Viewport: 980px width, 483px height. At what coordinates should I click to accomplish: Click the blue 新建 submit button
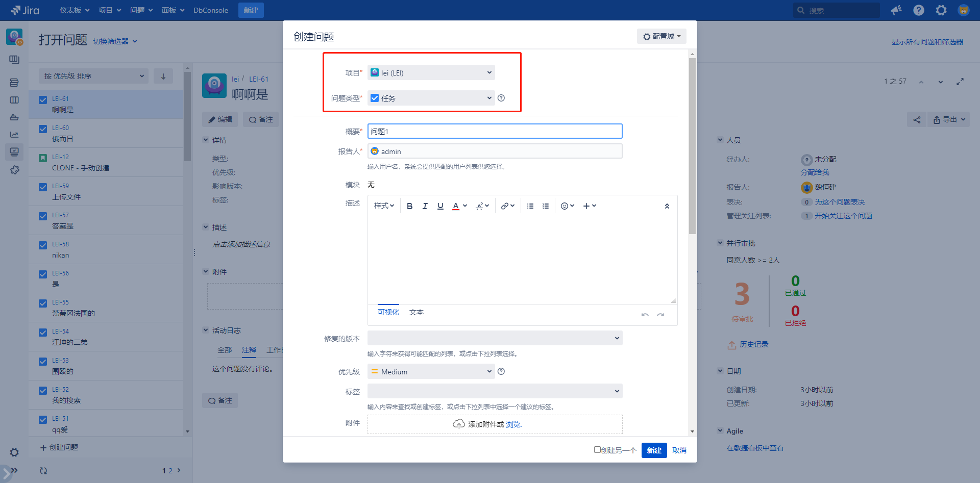[x=654, y=450]
